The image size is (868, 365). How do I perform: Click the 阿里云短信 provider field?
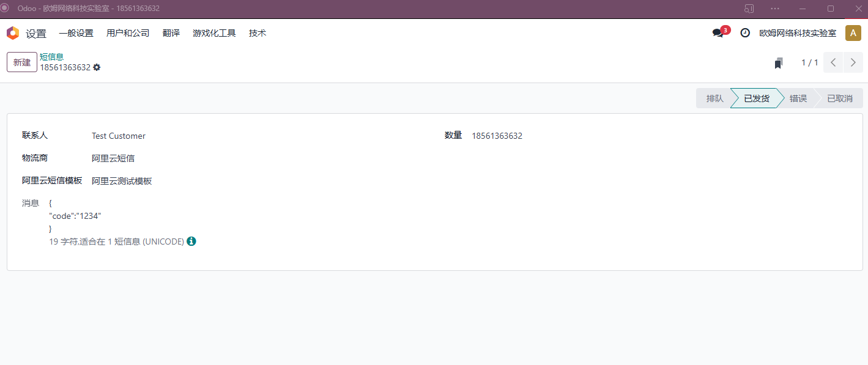click(113, 158)
